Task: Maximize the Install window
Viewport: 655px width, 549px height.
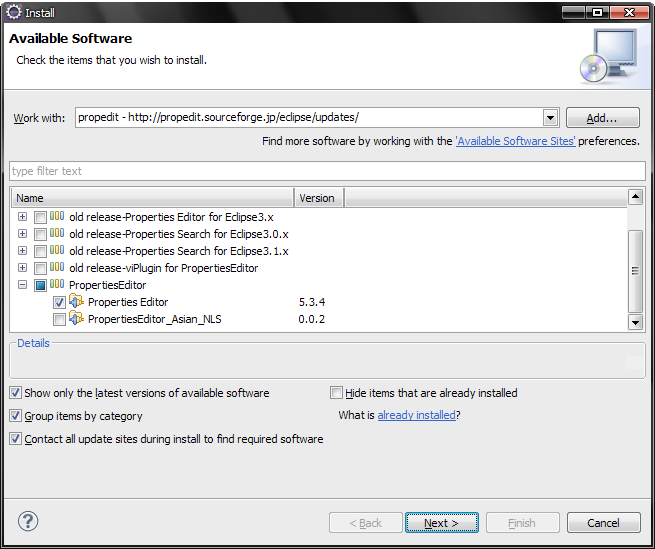Action: 597,13
